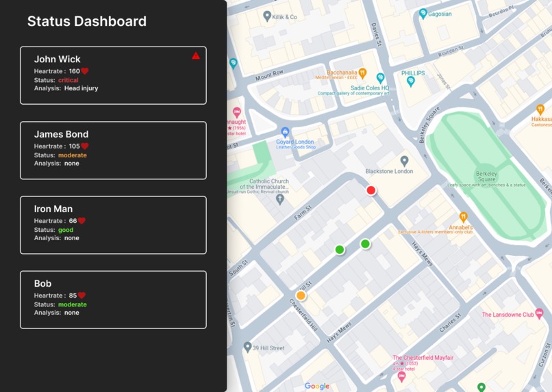The height and width of the screenshot is (392, 552).
Task: Click the Bacchanalia restaurant pin
Action: [362, 73]
